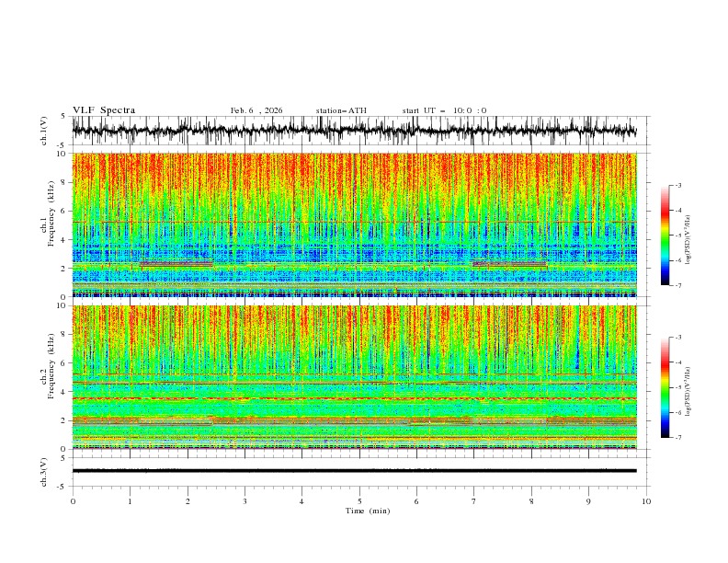Click the time axis tick label "3"
728x563 pixels.
245,501
